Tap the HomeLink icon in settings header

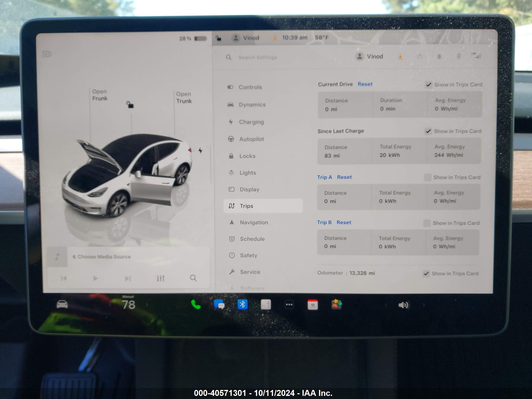420,57
